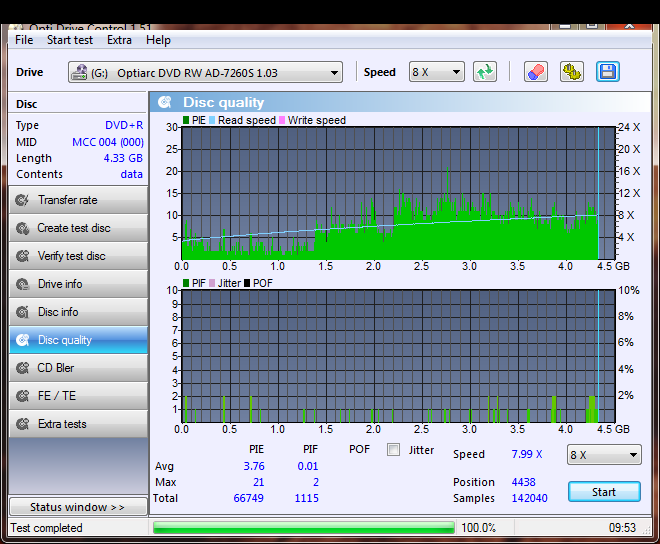The width and height of the screenshot is (660, 544).
Task: Click the drive icon in the drive selector
Action: click(79, 72)
